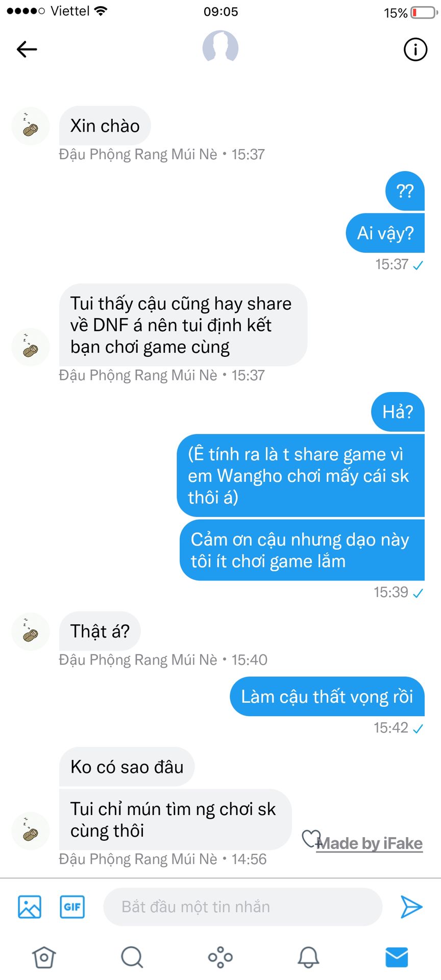441x980 pixels.
Task: Tap the sender avatar next to 'Xin chào'
Action: coord(31,127)
